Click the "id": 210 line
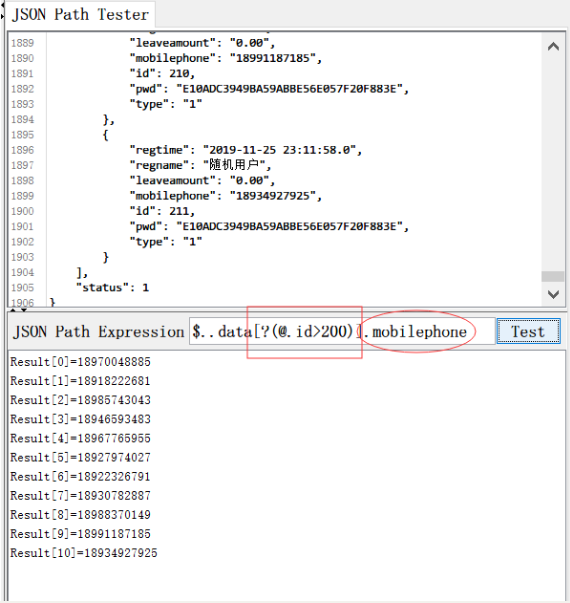The height and width of the screenshot is (603, 570). coord(162,73)
